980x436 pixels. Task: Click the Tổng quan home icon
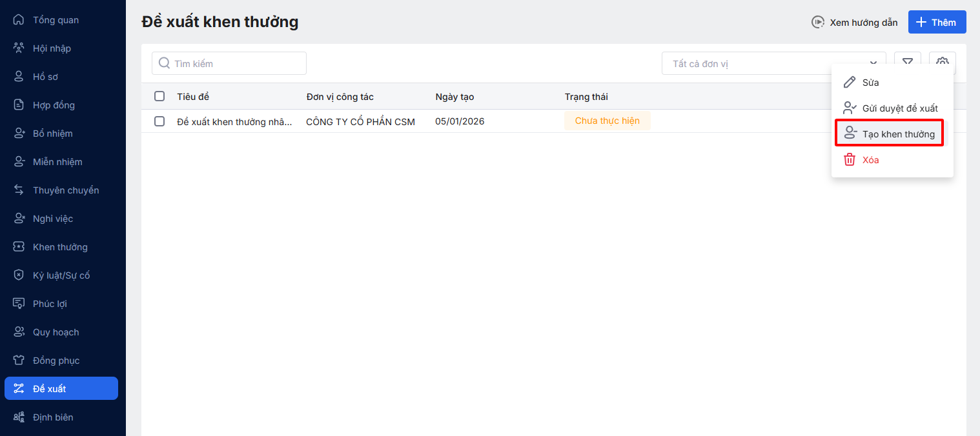click(19, 20)
